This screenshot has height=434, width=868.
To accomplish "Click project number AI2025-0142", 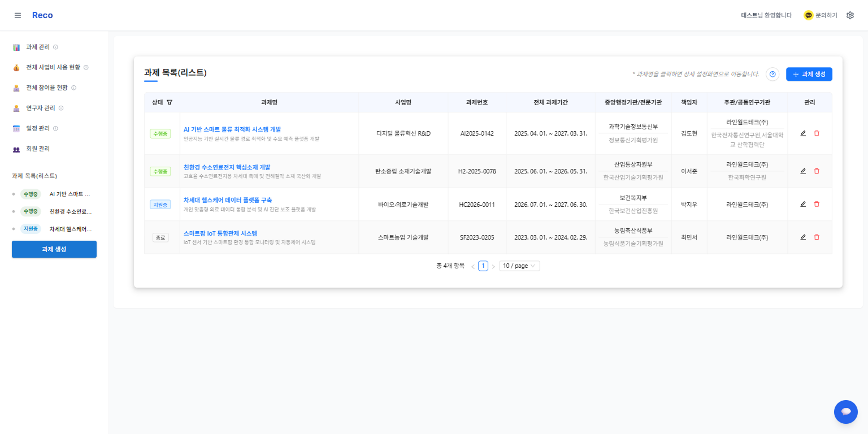I will click(x=477, y=133).
